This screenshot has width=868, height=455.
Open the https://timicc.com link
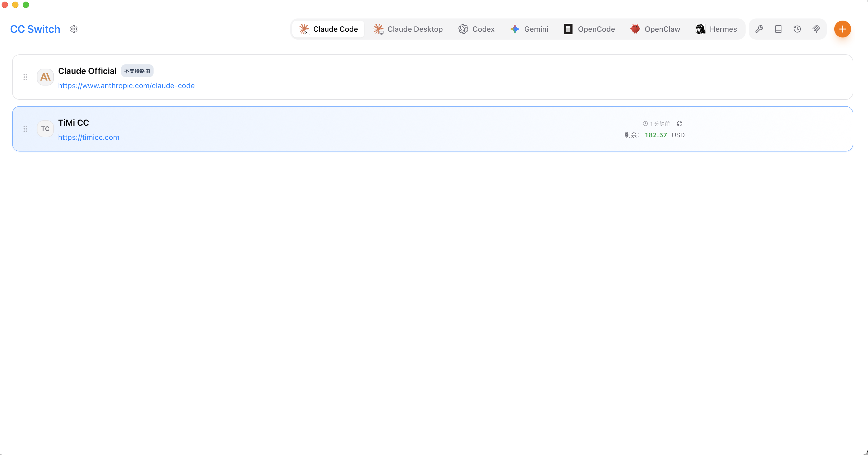89,137
